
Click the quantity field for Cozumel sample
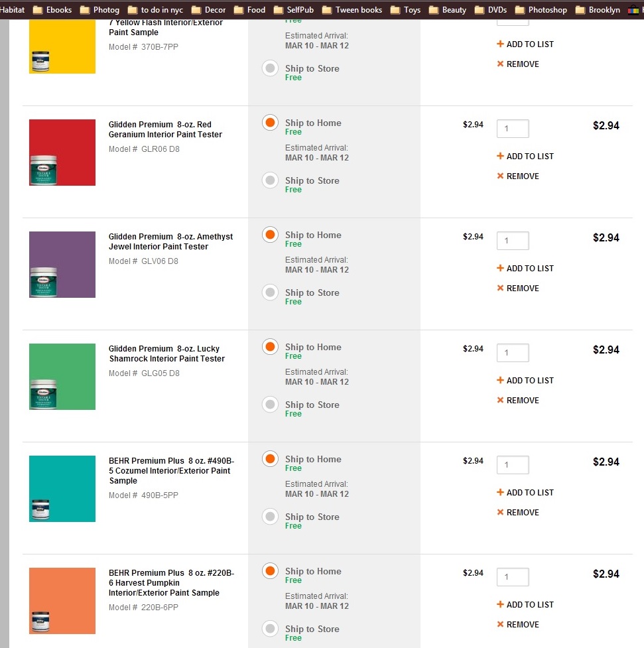(x=513, y=465)
